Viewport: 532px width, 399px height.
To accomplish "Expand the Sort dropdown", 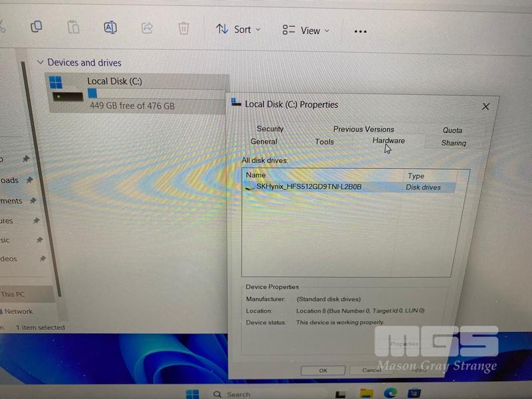I will click(238, 29).
